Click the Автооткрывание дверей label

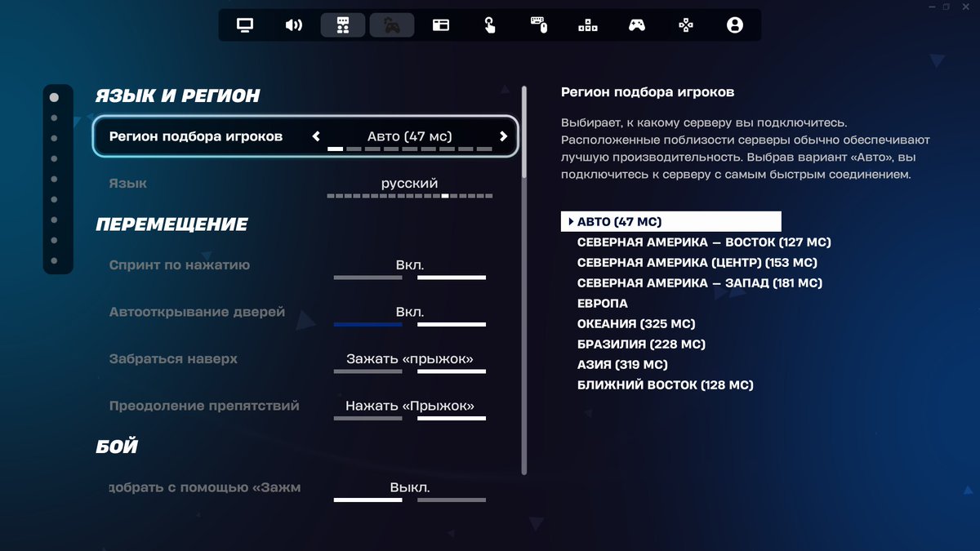[x=197, y=312]
